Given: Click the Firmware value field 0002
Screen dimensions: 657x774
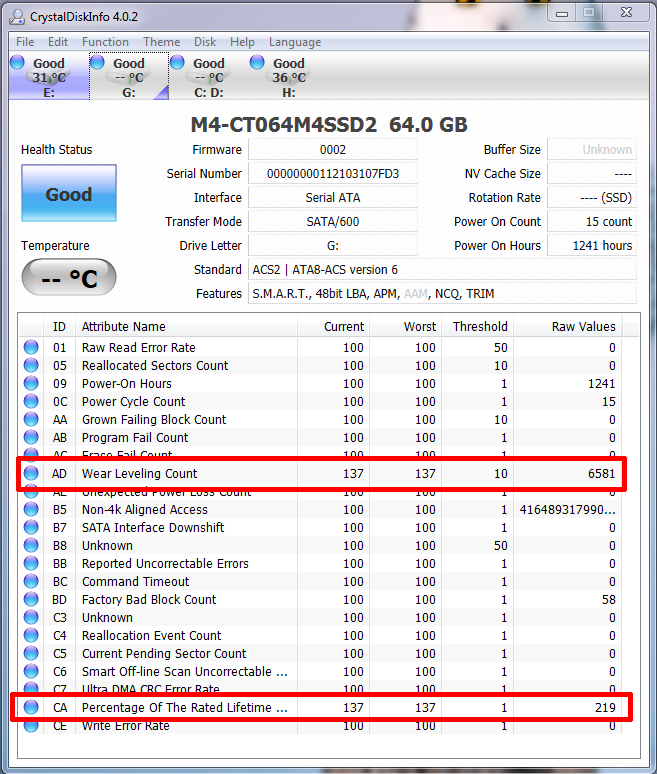Looking at the screenshot, I should click(333, 150).
